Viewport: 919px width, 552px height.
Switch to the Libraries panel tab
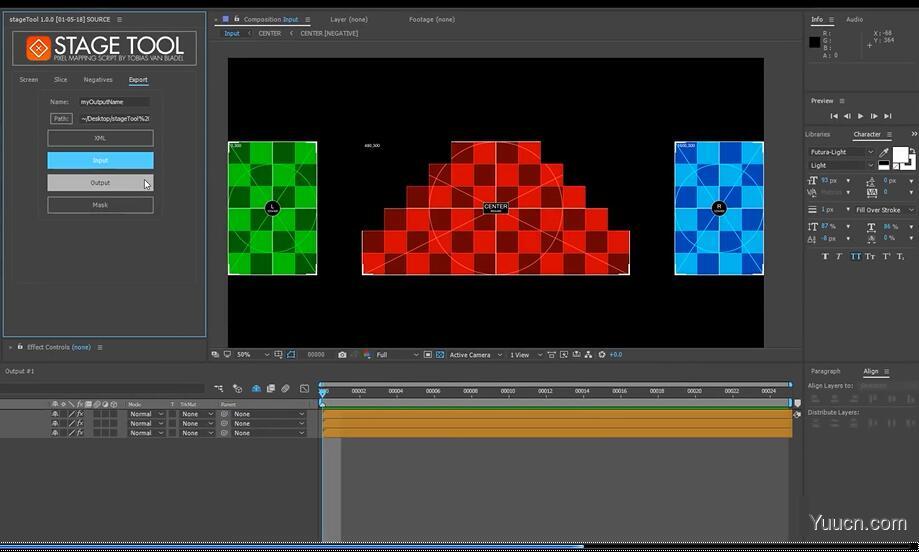tap(817, 134)
